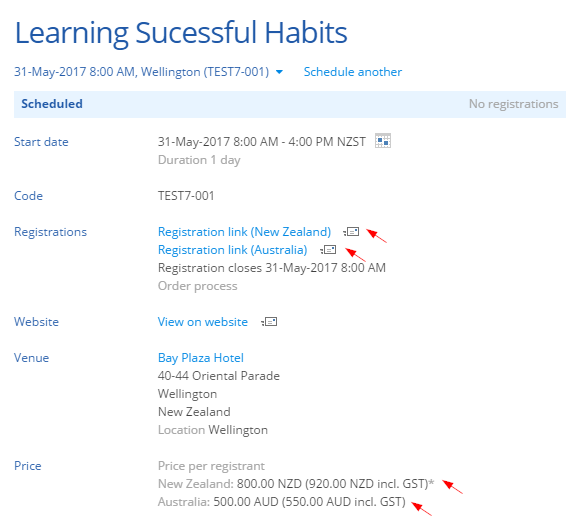Click the Venue field label
The height and width of the screenshot is (522, 571).
coord(31,358)
